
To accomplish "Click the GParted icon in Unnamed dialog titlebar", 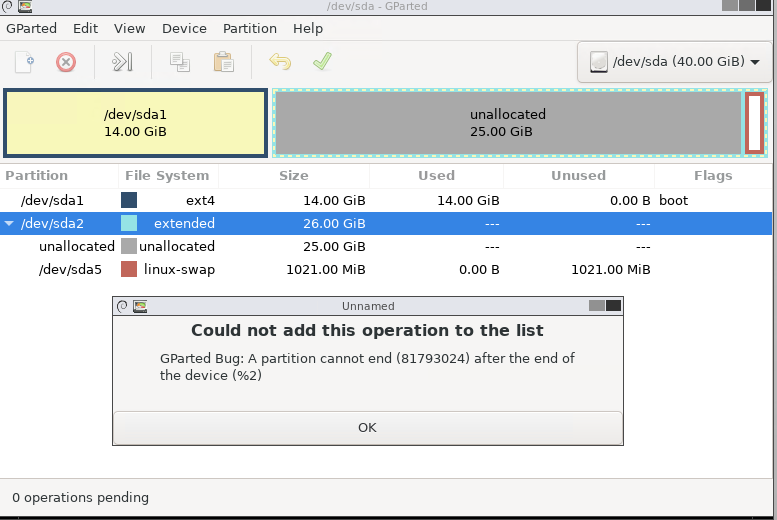I will pos(140,306).
